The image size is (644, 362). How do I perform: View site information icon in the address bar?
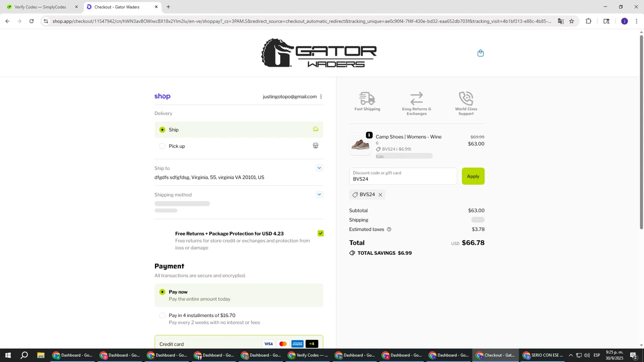(46, 21)
